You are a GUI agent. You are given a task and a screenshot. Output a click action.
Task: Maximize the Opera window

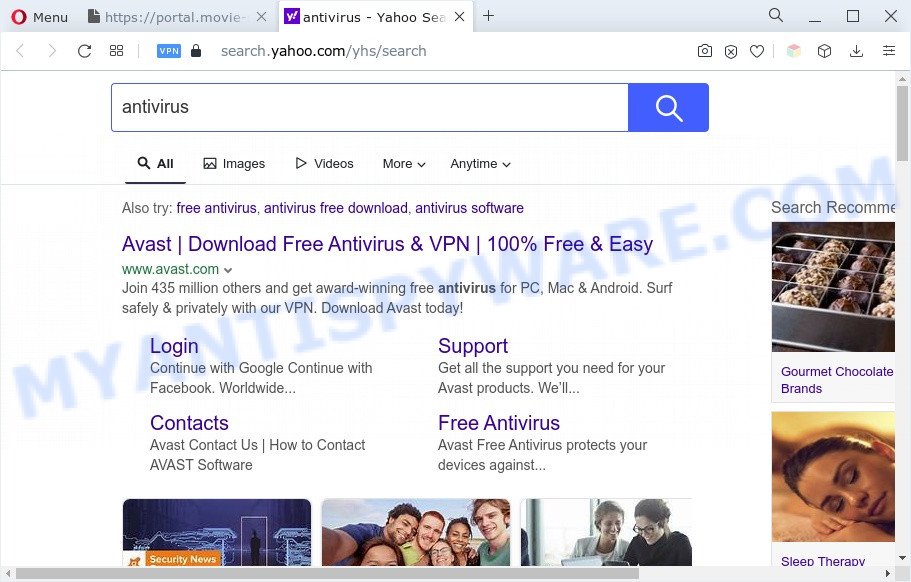click(852, 16)
